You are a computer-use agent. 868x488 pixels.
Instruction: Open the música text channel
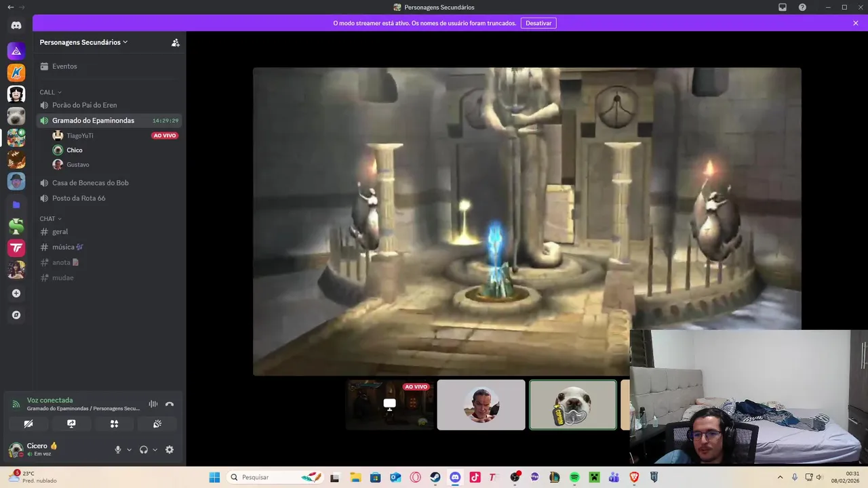tap(109, 247)
